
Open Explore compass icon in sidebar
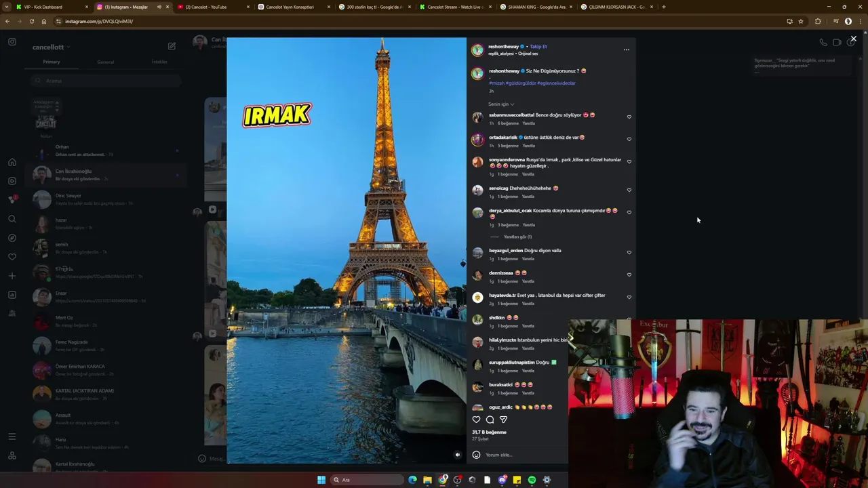12,238
